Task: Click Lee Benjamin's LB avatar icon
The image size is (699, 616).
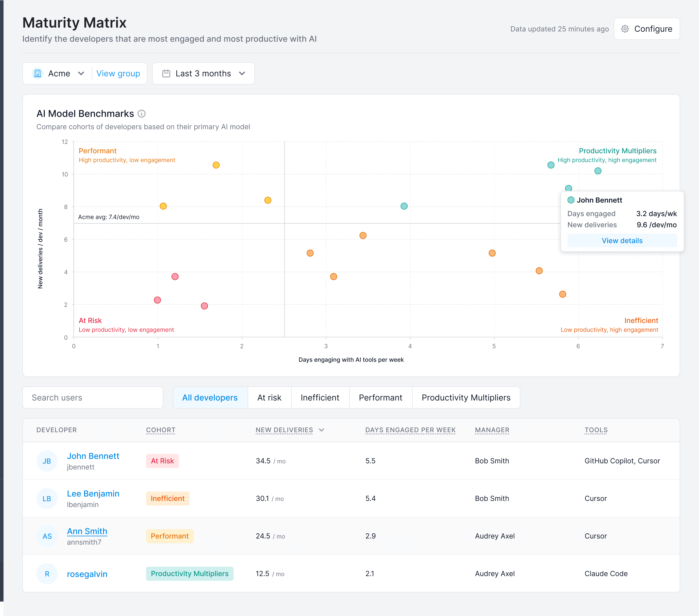Action: (x=47, y=498)
